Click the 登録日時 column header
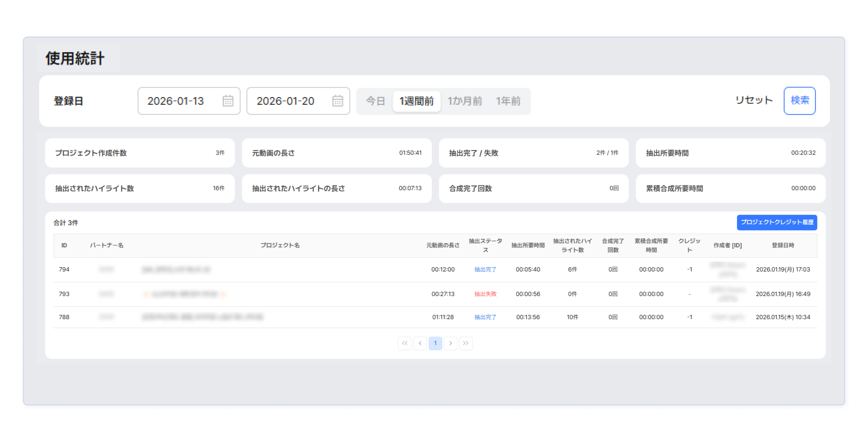 783,245
